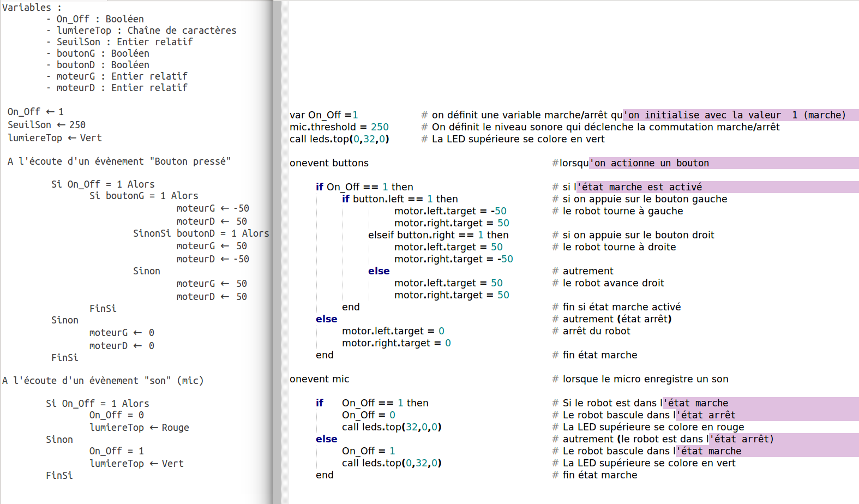Select "call leds.top(32,0,0)" code line
The height and width of the screenshot is (504, 859).
[392, 427]
